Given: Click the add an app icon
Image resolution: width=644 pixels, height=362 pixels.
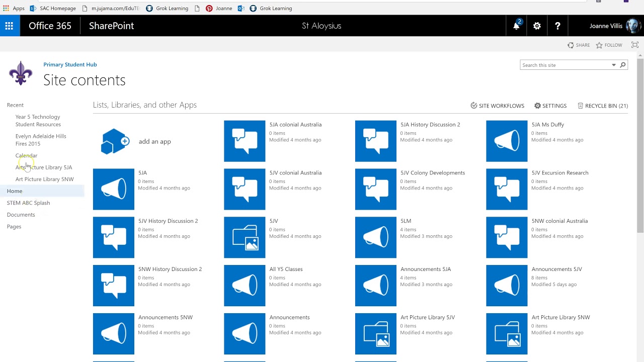Looking at the screenshot, I should [x=115, y=141].
